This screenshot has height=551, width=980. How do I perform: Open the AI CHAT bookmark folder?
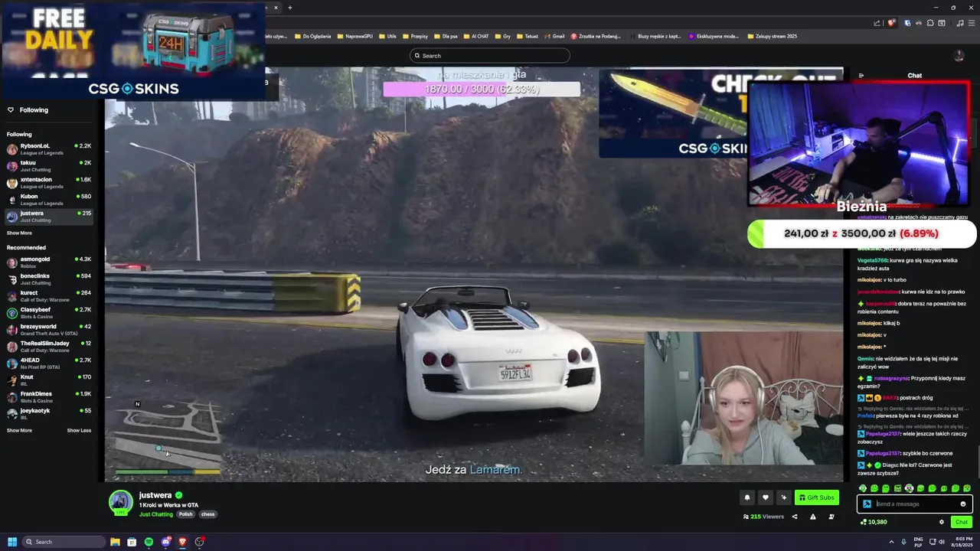475,36
